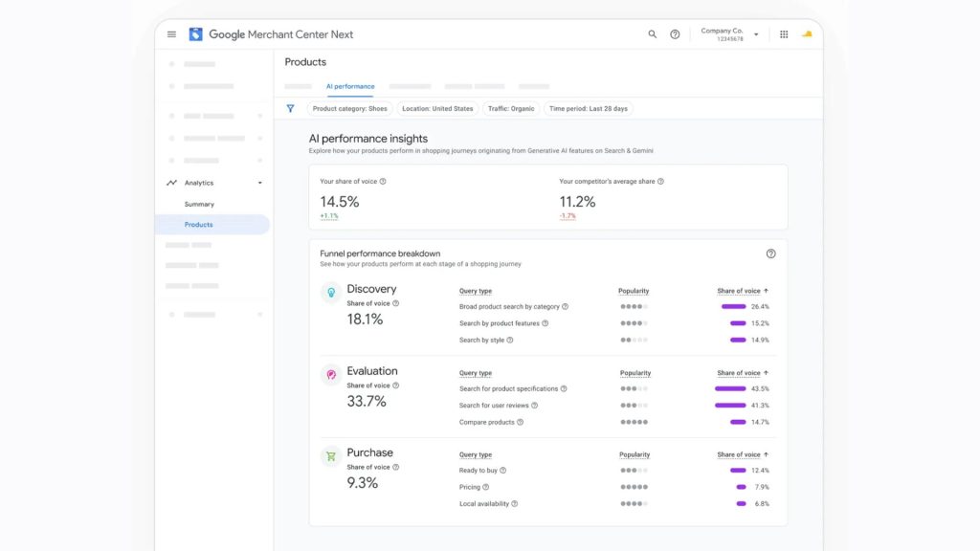Click Evaluation Popularity column header

click(635, 373)
